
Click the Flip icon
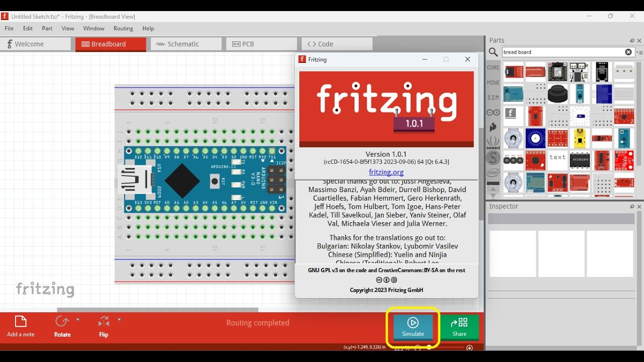(x=104, y=322)
